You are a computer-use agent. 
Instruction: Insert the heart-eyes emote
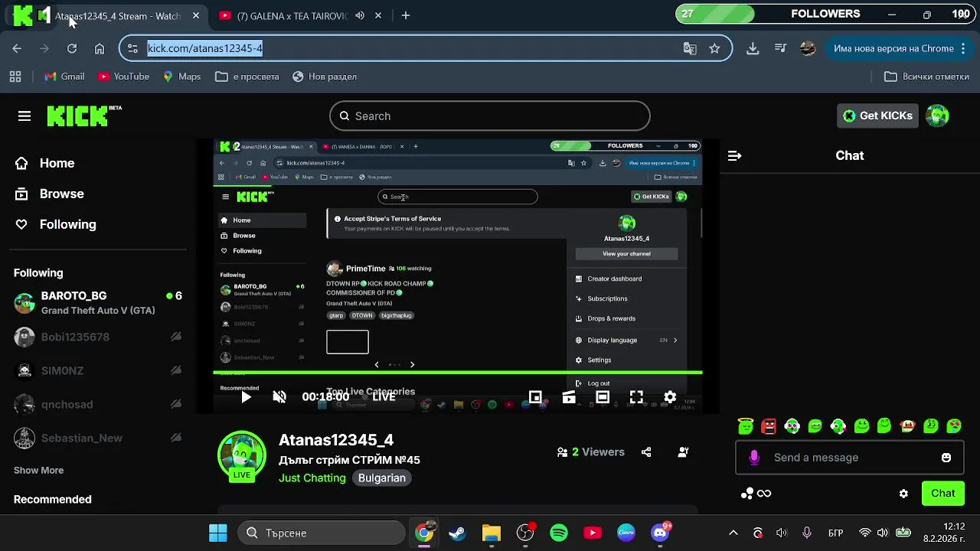coord(954,425)
